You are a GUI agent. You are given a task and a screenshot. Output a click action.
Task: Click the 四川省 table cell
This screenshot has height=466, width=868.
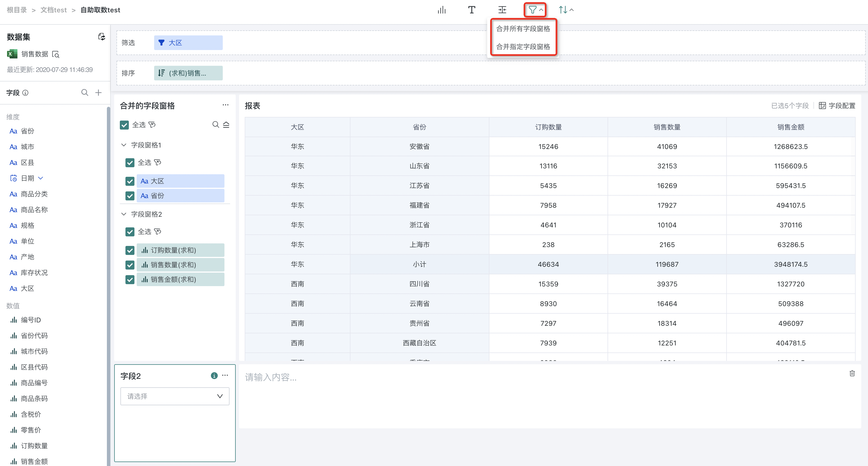point(419,284)
